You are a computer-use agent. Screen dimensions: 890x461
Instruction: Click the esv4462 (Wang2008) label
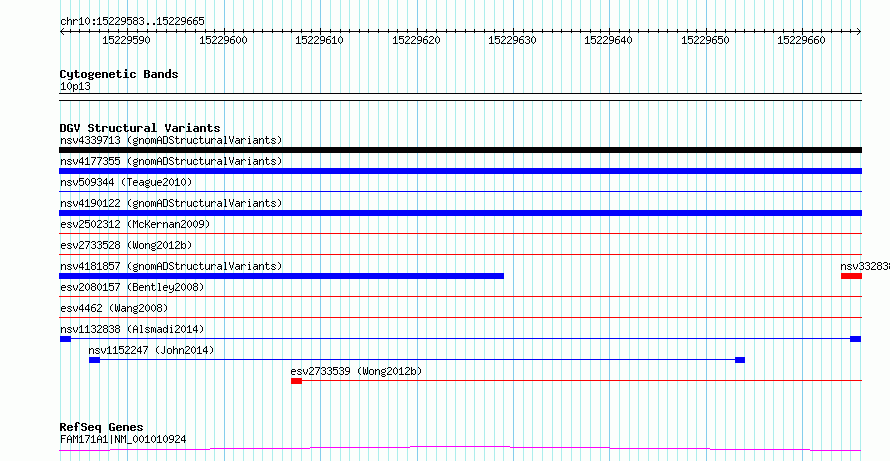(x=114, y=308)
